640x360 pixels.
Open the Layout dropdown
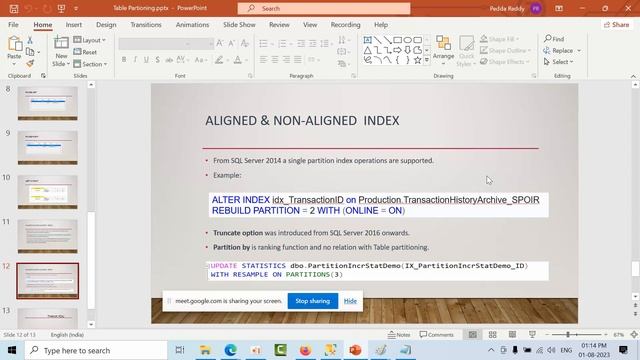tap(89, 40)
